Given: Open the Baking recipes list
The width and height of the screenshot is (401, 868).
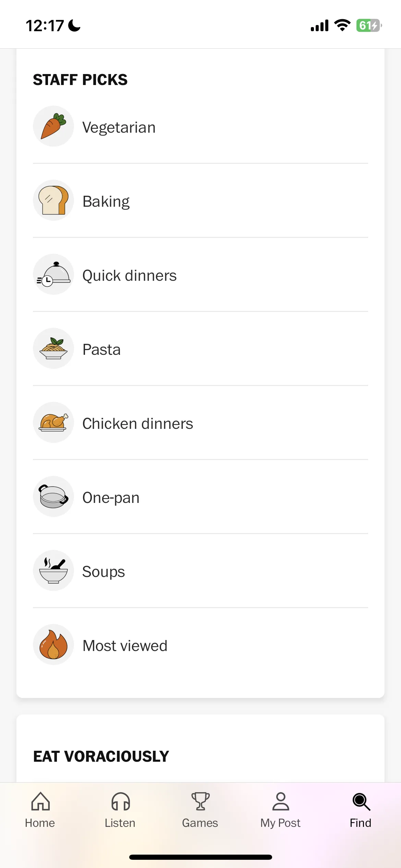Looking at the screenshot, I should (200, 201).
